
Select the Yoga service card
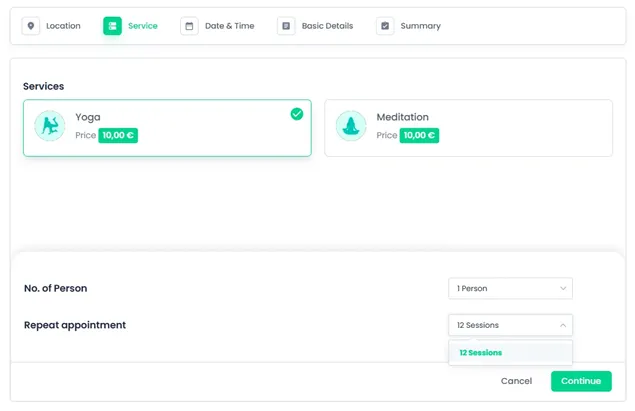tap(167, 128)
